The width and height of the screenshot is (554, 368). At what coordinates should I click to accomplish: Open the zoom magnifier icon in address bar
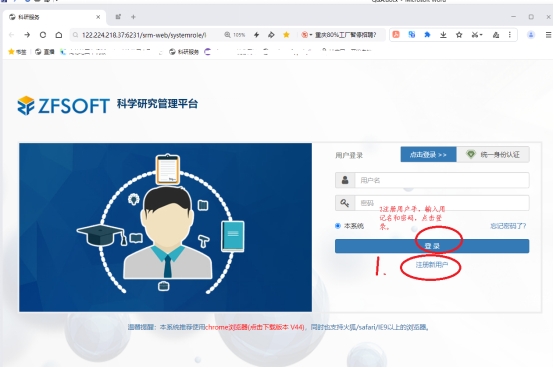point(227,35)
